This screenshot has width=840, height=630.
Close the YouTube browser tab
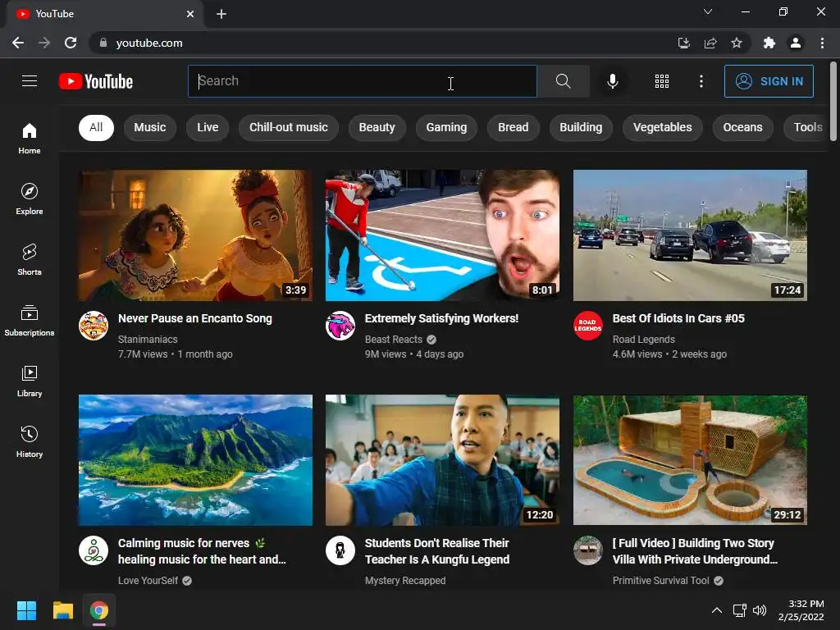coord(190,14)
